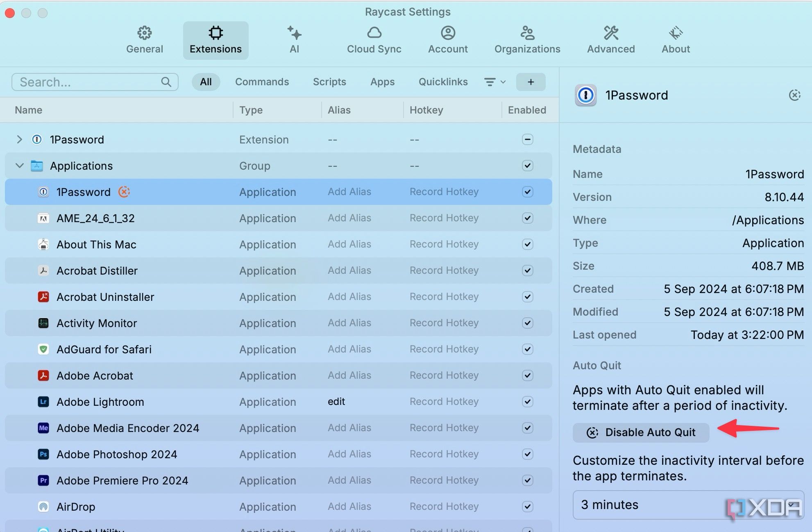Select the Commands tab
Screen dimensions: 812x532
[x=262, y=81]
